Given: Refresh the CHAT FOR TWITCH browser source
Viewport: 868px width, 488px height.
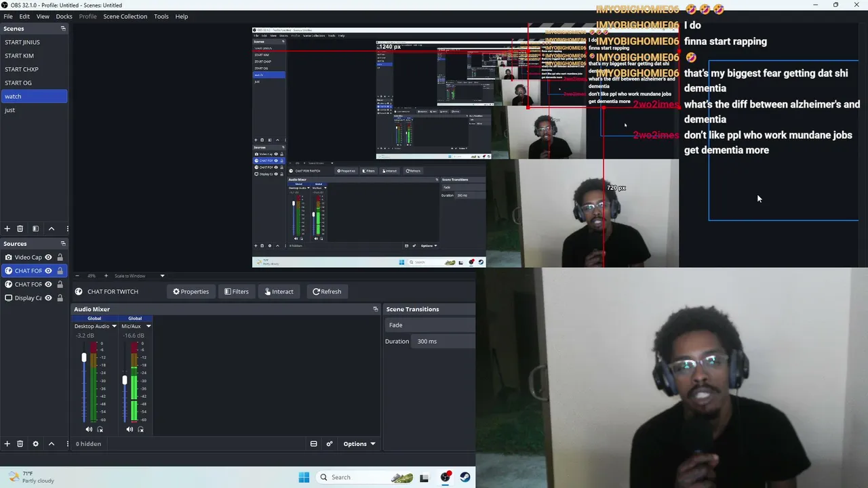Looking at the screenshot, I should click(x=327, y=291).
